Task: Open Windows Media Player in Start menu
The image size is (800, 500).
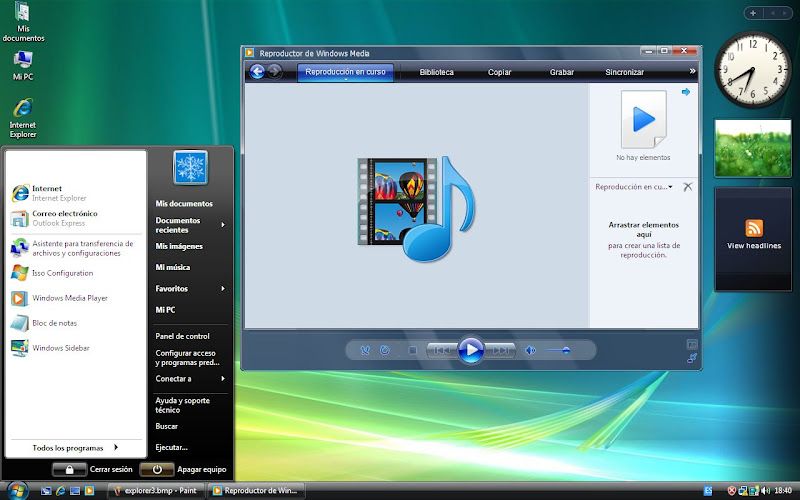Action: [x=76, y=298]
